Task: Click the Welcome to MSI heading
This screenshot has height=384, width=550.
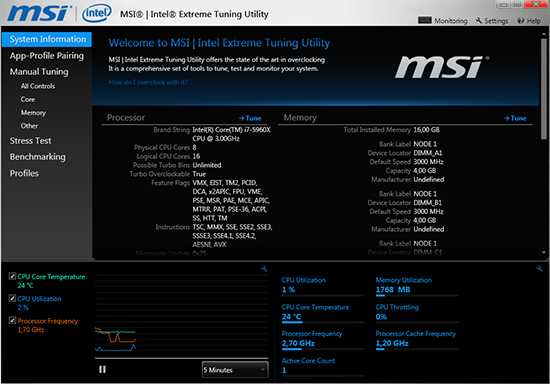Action: pyautogui.click(x=219, y=43)
